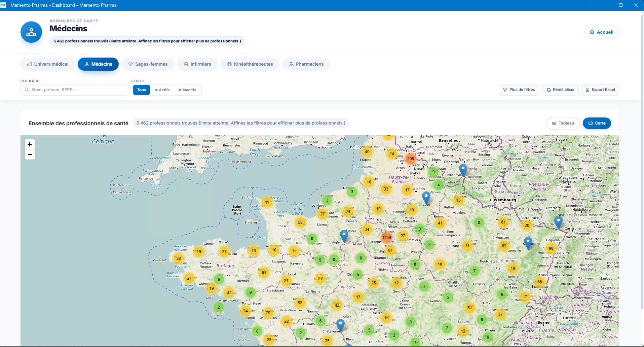Screen dimensions: 644x347
Task: Open the Pharmaciens tab
Action: (306, 64)
